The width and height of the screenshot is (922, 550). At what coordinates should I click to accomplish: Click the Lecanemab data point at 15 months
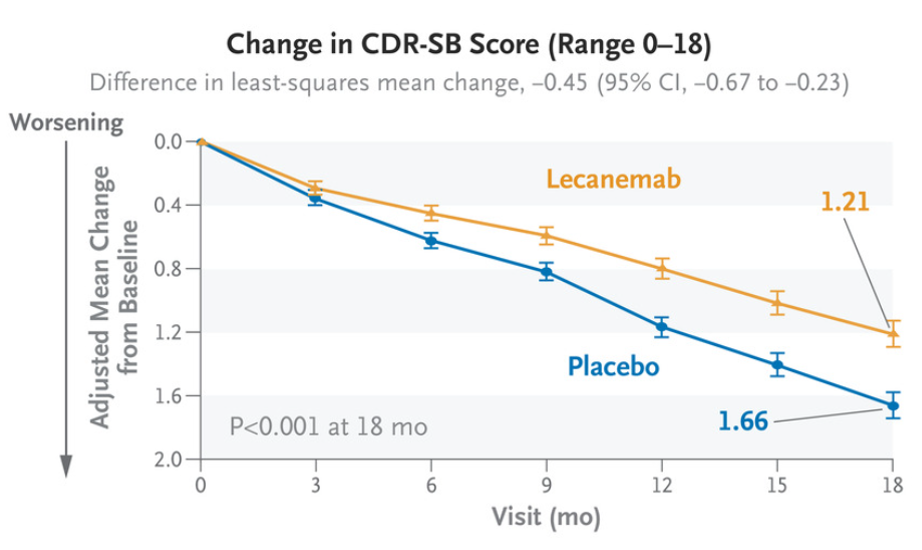[x=777, y=302]
